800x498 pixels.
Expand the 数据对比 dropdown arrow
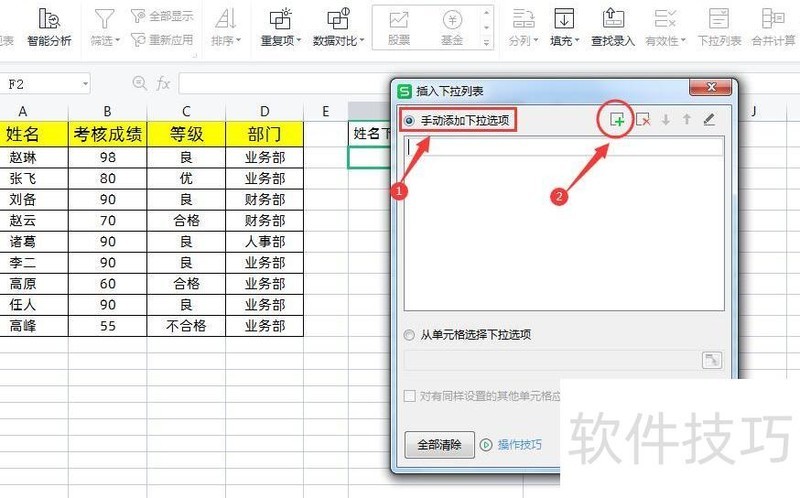pyautogui.click(x=362, y=40)
